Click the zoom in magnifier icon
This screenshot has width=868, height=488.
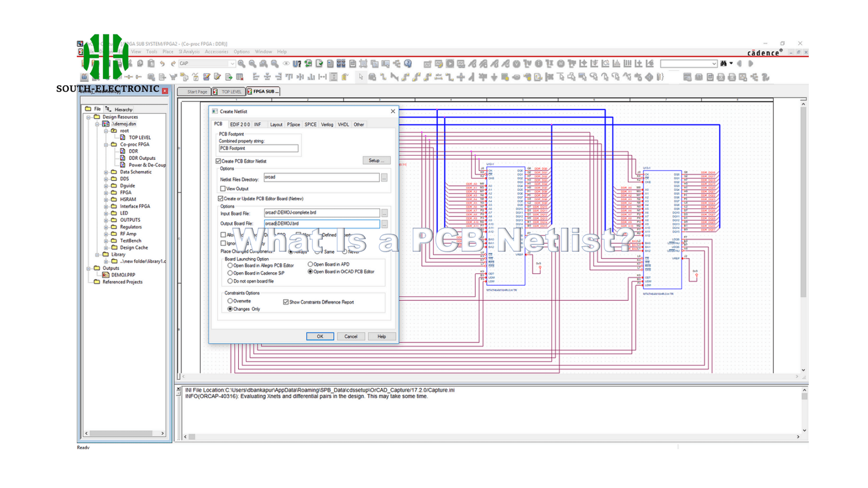click(241, 64)
